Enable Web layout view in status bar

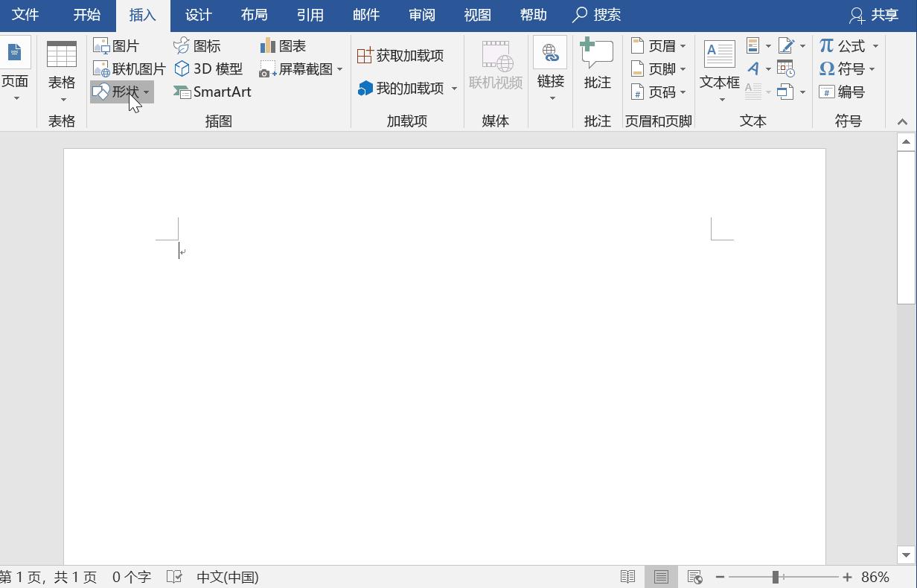coord(694,576)
